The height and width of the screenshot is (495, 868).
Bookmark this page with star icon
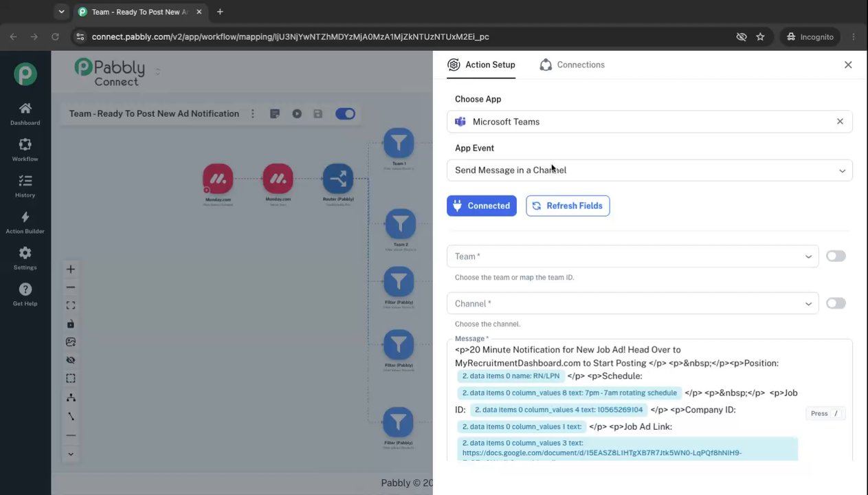(760, 36)
